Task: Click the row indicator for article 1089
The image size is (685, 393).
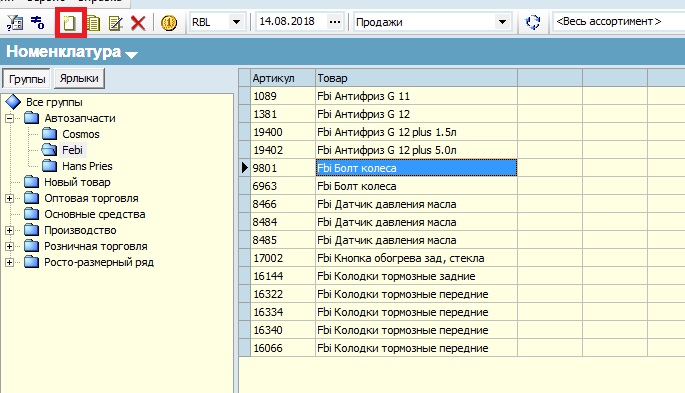Action: pyautogui.click(x=244, y=96)
